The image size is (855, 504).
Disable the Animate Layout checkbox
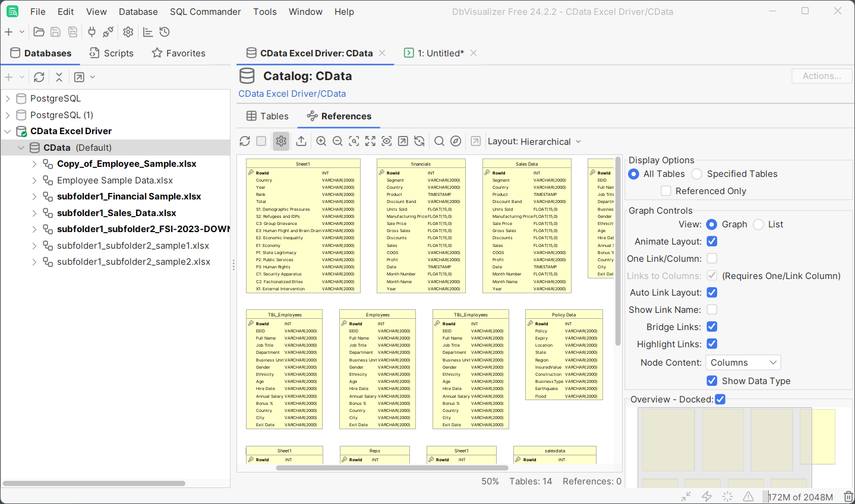click(712, 242)
